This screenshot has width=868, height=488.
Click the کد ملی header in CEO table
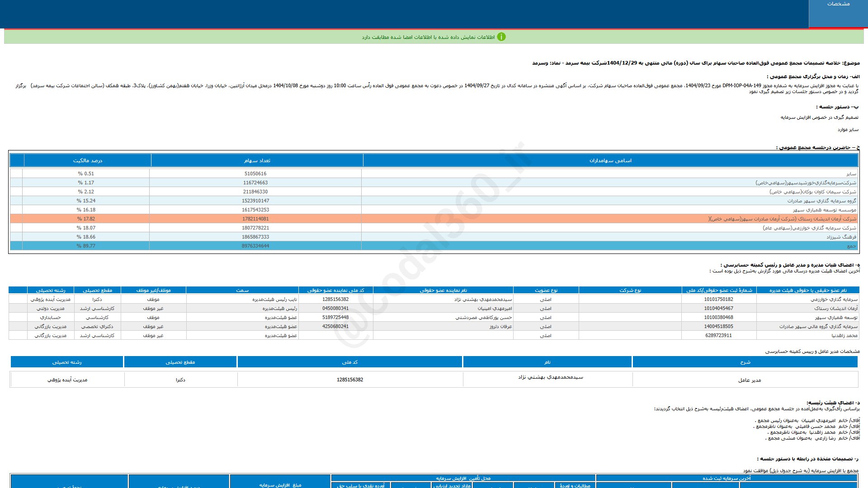tap(349, 362)
